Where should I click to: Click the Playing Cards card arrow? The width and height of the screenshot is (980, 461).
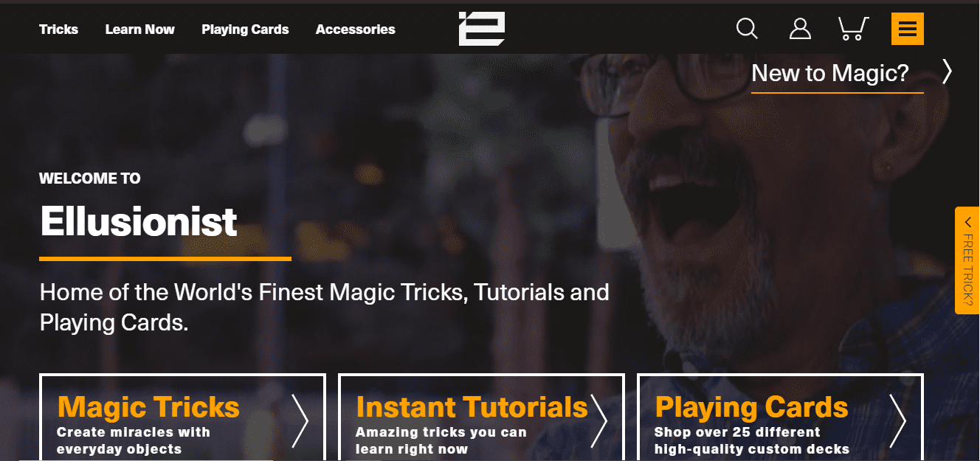(897, 421)
